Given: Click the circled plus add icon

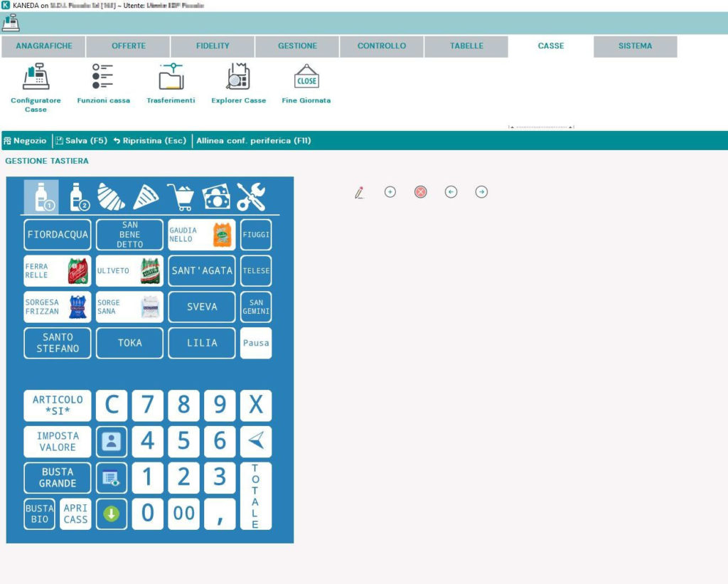Looking at the screenshot, I should tap(390, 192).
